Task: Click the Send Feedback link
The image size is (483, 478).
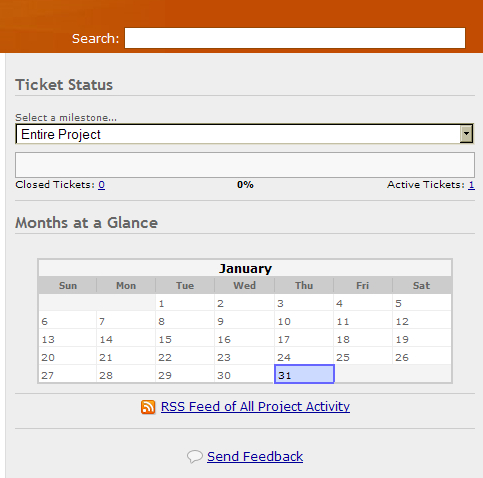Action: pyautogui.click(x=255, y=457)
